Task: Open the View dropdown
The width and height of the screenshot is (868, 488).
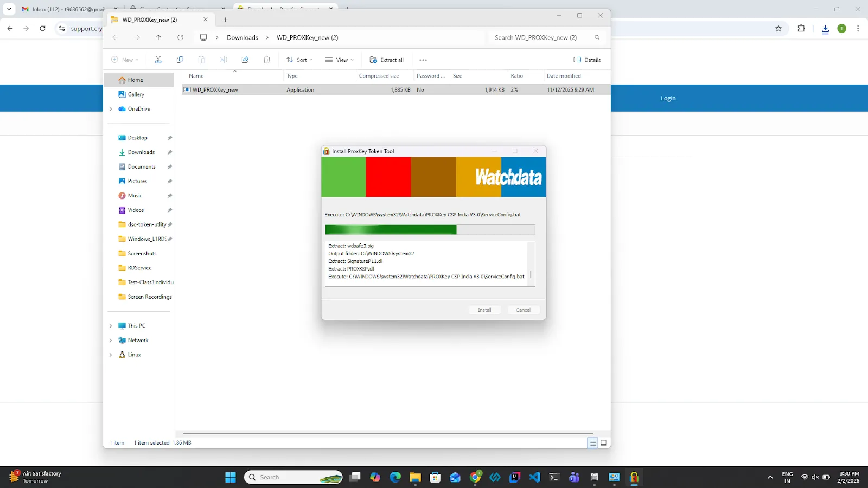Action: pyautogui.click(x=340, y=60)
